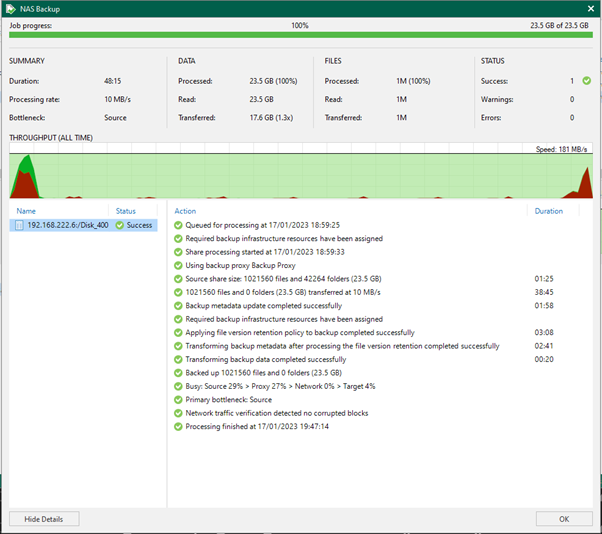Click the Veeam NAS Backup title bar icon
The image size is (602, 534).
[x=10, y=8]
